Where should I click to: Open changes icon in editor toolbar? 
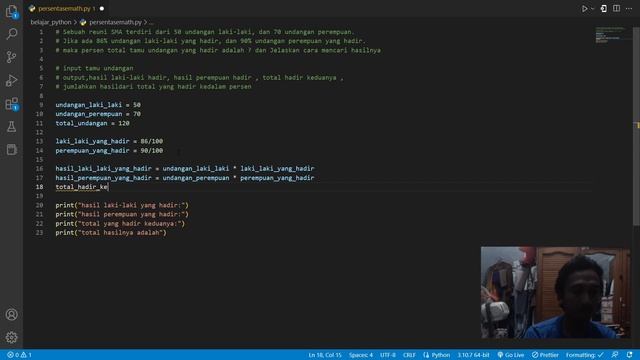tap(604, 9)
